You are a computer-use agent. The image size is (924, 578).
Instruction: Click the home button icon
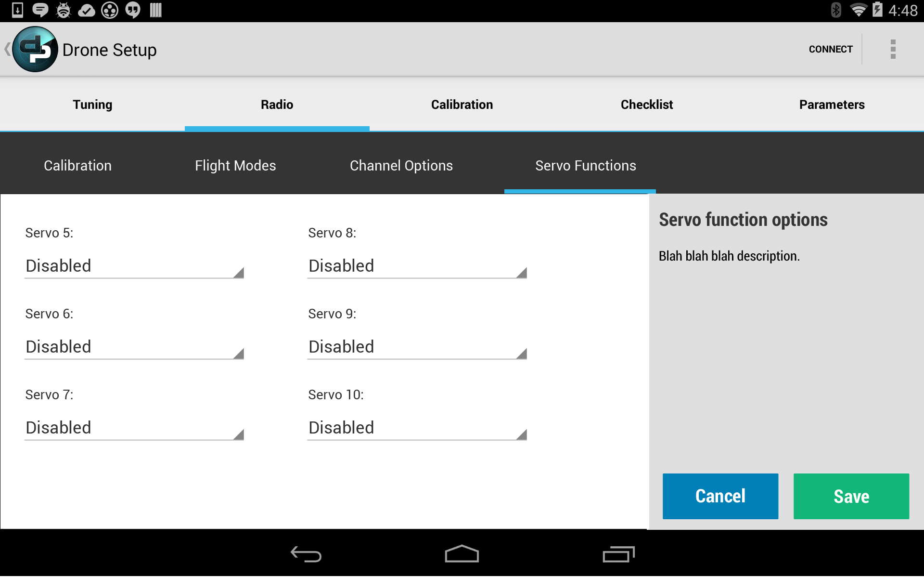click(x=462, y=552)
